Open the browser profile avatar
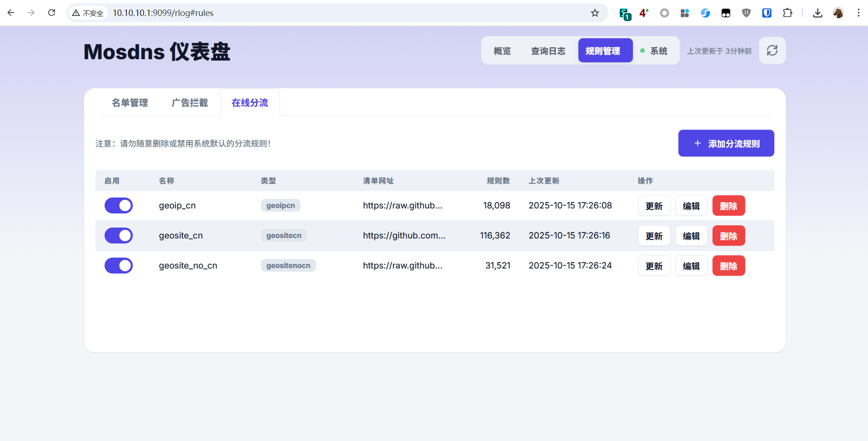This screenshot has width=868, height=441. click(839, 13)
